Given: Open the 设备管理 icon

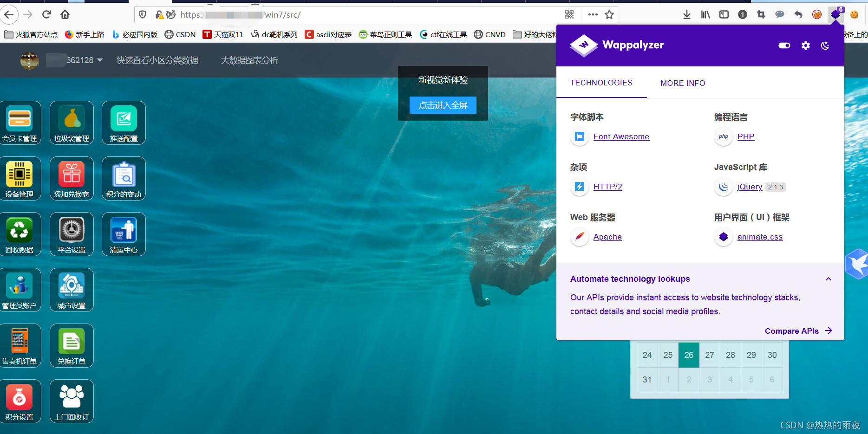Looking at the screenshot, I should point(19,179).
